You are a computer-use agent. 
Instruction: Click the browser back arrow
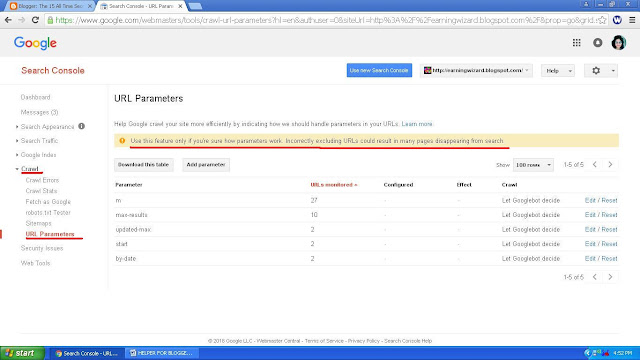point(8,20)
